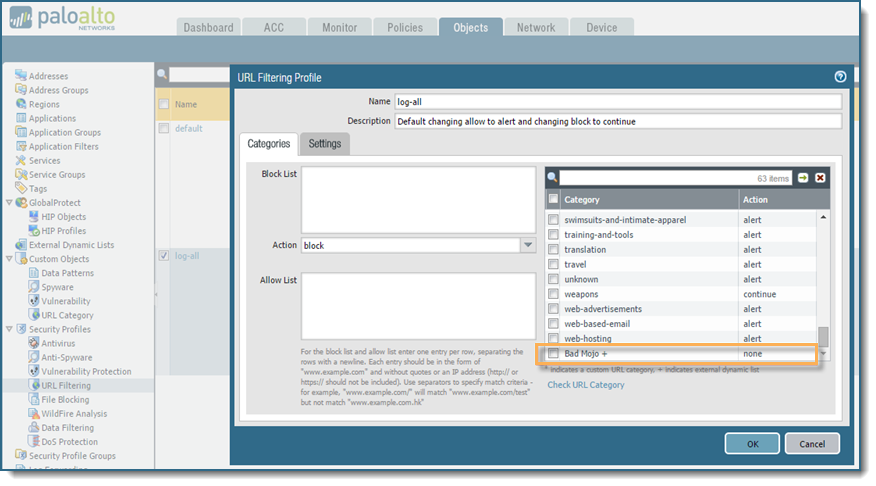Click the Application Filters icon
The height and width of the screenshot is (486, 876).
(21, 146)
